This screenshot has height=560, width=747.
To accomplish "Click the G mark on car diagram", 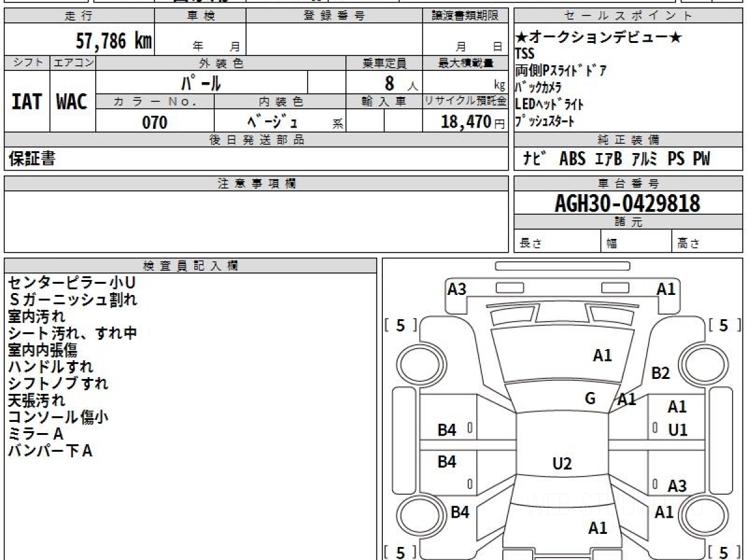I will click(590, 398).
